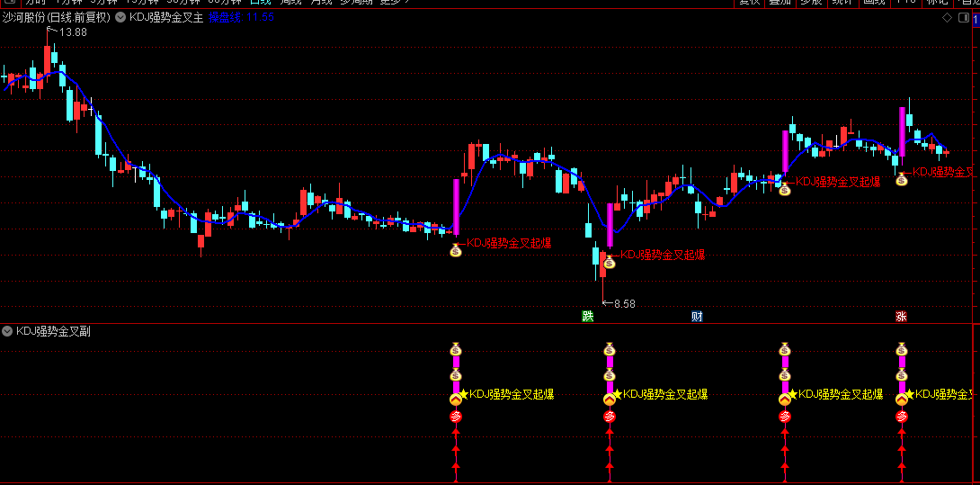Click lower money bag in third sub-chart signal column
This screenshot has width=980, height=485.
click(784, 375)
